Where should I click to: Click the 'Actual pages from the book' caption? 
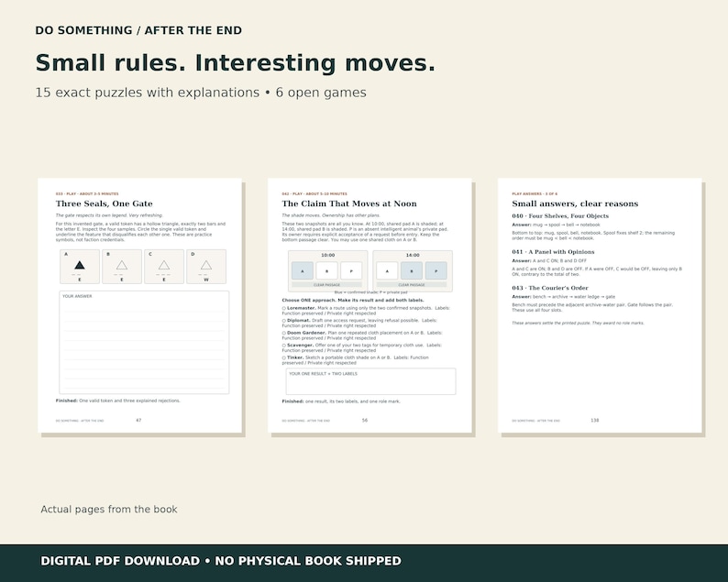click(109, 509)
